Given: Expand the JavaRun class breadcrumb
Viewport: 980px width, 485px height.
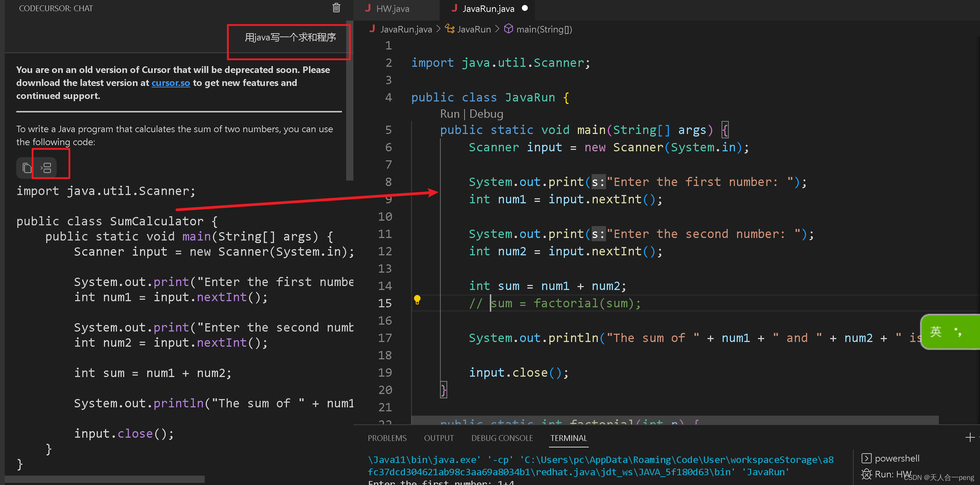Looking at the screenshot, I should 474,29.
